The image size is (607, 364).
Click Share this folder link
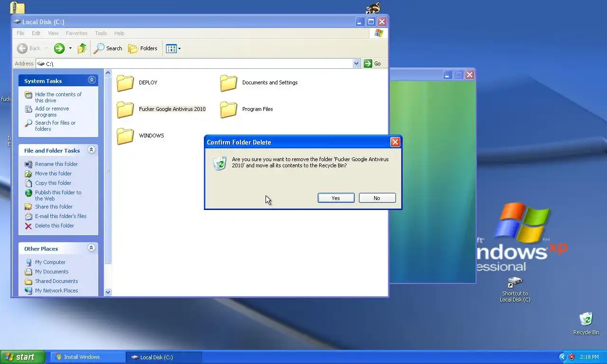[54, 207]
